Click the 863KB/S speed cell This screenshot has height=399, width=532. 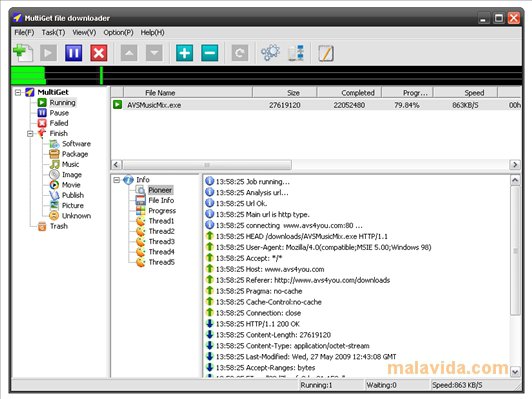click(x=465, y=105)
